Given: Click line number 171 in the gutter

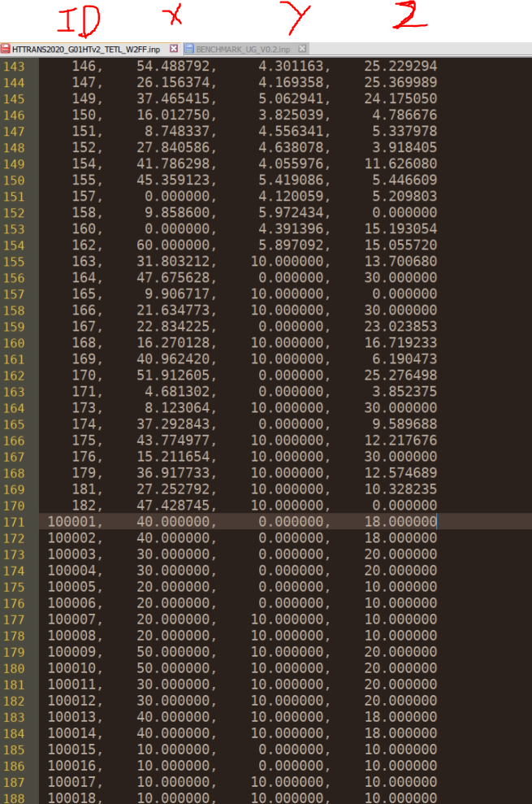Looking at the screenshot, I should click(x=14, y=522).
